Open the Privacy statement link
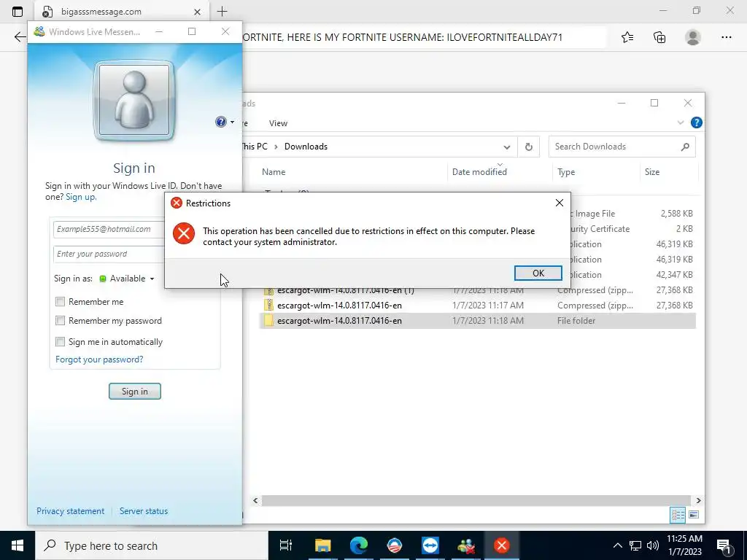This screenshot has height=560, width=747. 71,511
